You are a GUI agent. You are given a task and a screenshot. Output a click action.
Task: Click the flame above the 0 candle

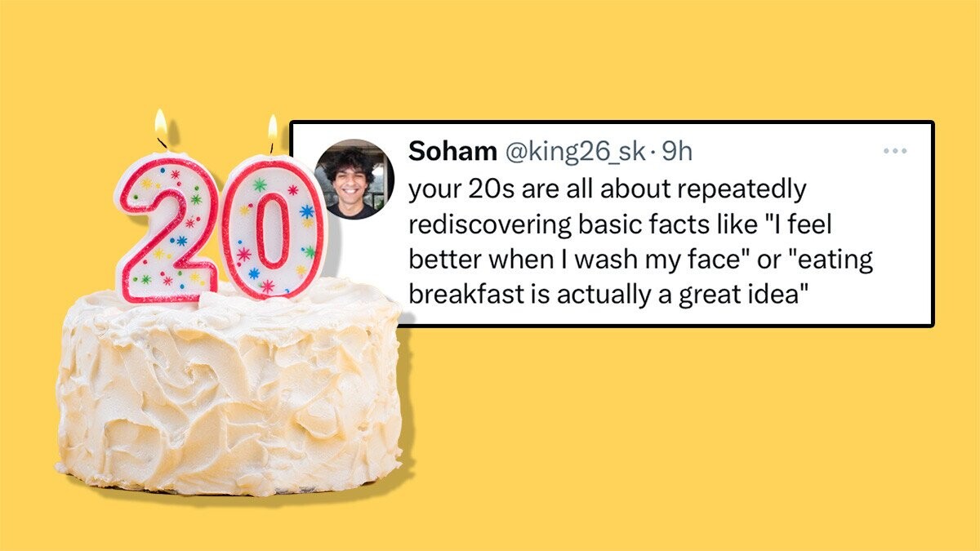click(x=272, y=132)
